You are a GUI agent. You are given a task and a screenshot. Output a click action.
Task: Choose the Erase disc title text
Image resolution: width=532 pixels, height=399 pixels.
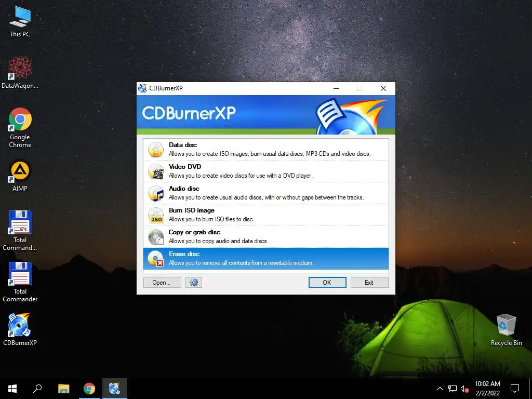[x=184, y=254]
